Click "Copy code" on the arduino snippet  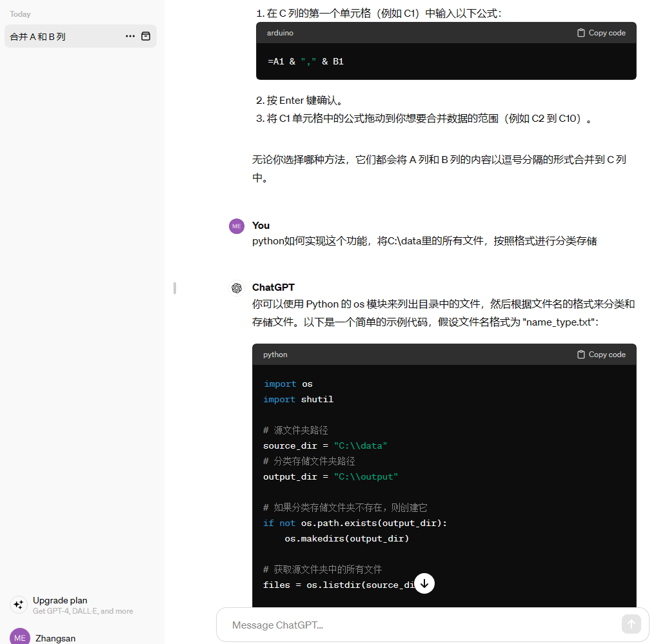click(606, 32)
